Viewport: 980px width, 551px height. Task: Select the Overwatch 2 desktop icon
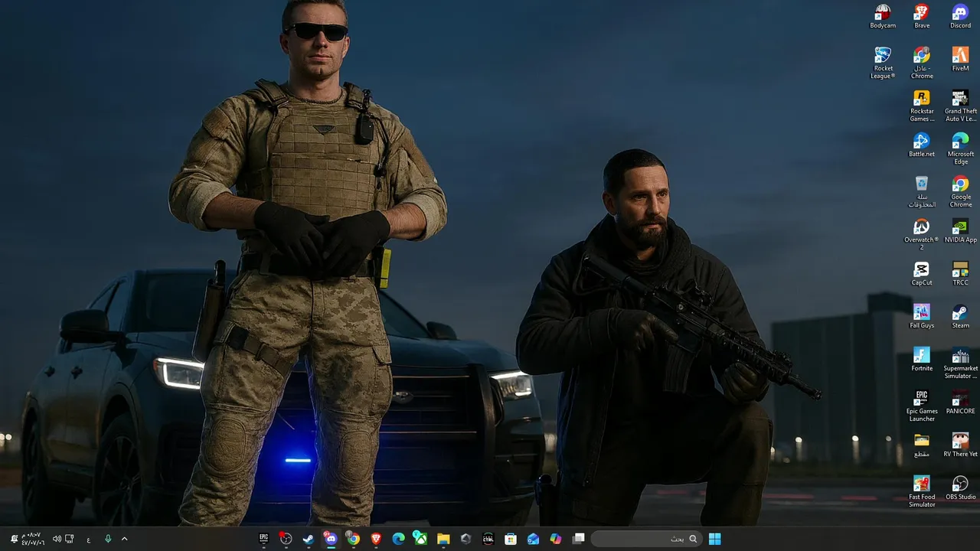tap(922, 234)
